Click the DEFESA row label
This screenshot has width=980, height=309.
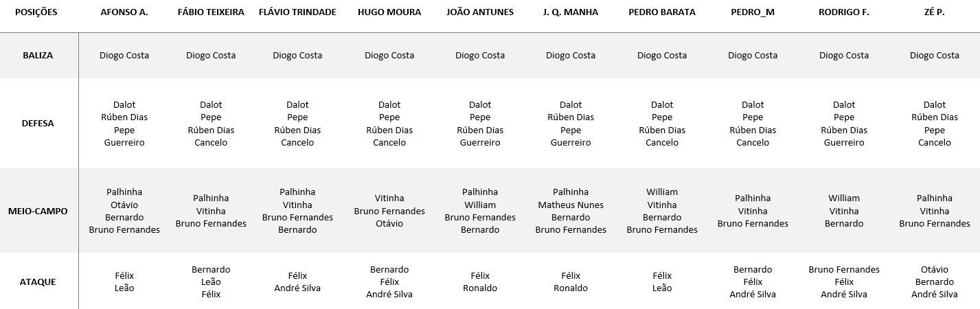click(38, 124)
